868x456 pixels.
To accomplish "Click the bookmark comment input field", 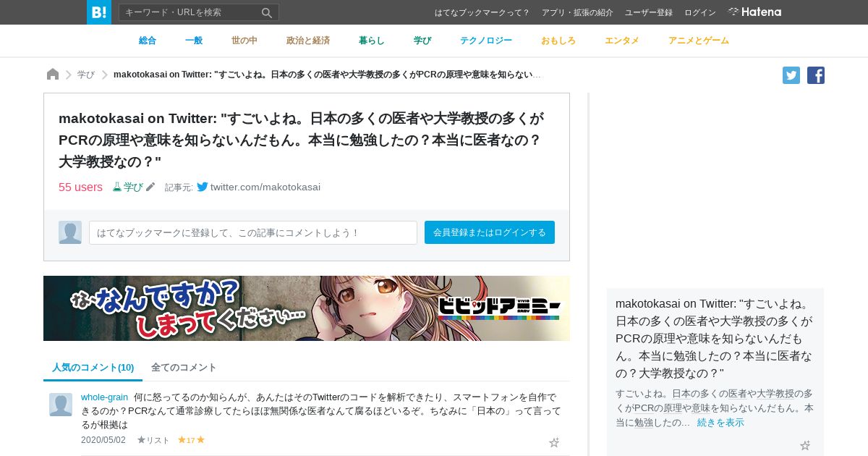I will tap(253, 232).
